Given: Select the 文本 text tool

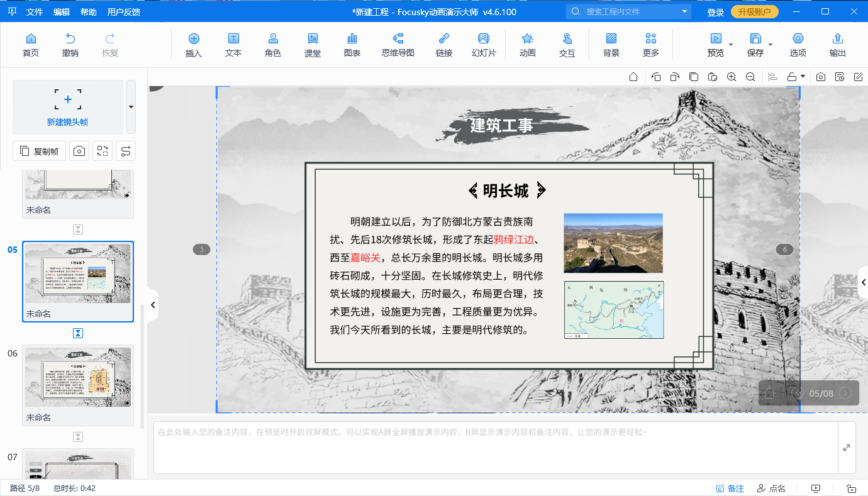Looking at the screenshot, I should (x=233, y=45).
